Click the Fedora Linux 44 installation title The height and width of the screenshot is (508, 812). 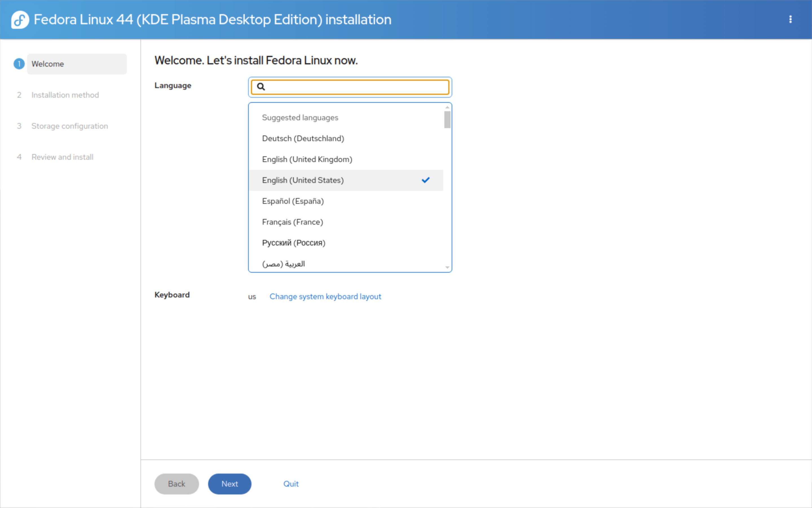[x=213, y=19]
